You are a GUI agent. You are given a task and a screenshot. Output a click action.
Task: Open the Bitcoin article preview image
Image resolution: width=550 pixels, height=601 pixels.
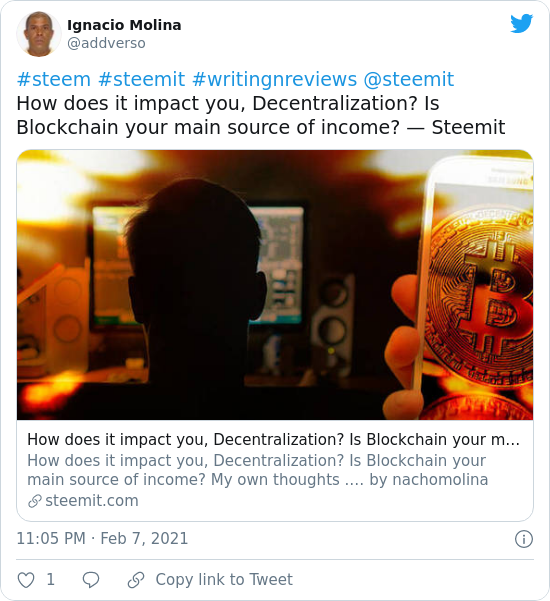[x=275, y=285]
